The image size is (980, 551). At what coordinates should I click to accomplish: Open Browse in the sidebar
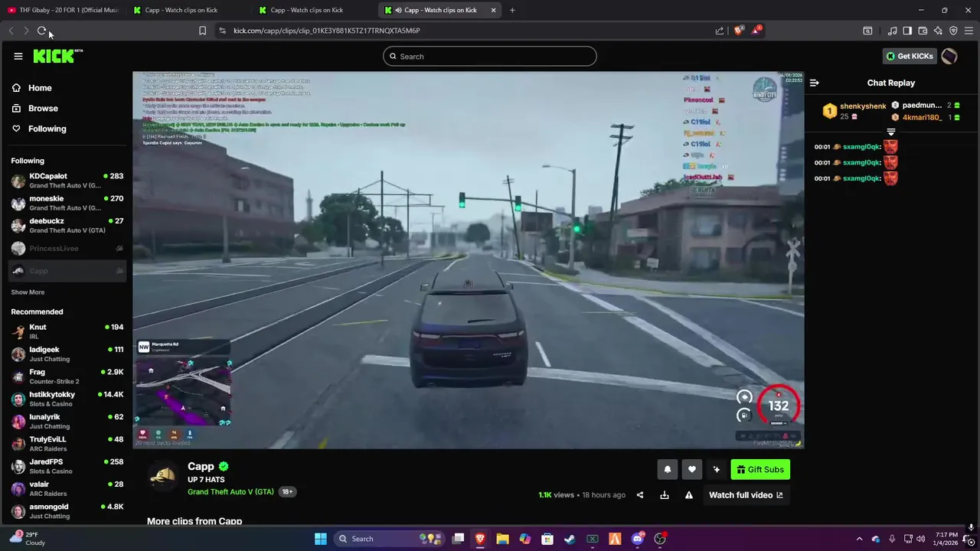point(34,108)
